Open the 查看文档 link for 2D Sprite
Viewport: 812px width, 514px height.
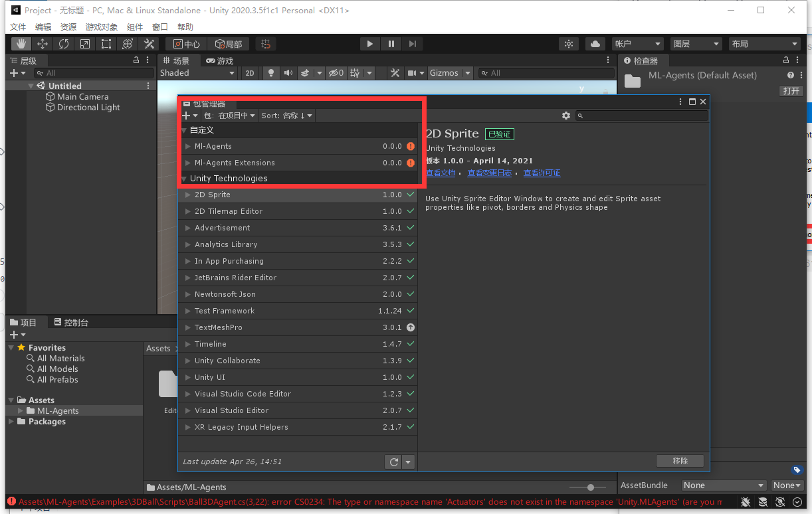[x=441, y=173]
